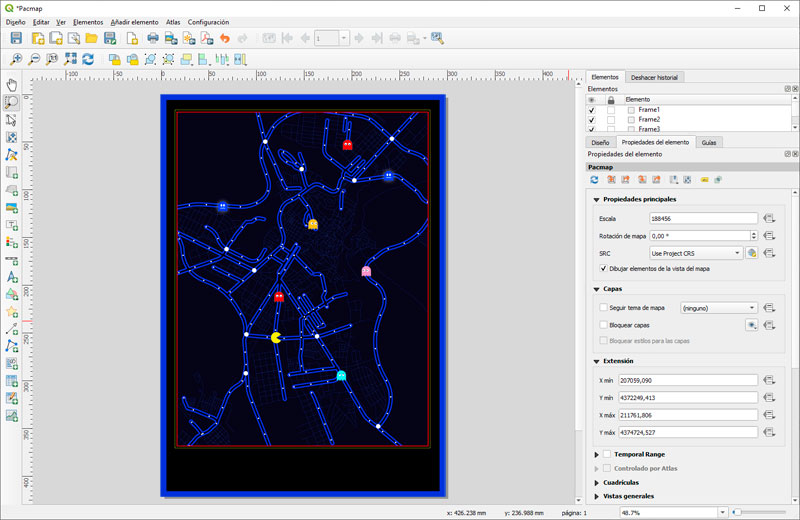Save the project with the floppy icon
This screenshot has width=800, height=520.
(x=16, y=38)
